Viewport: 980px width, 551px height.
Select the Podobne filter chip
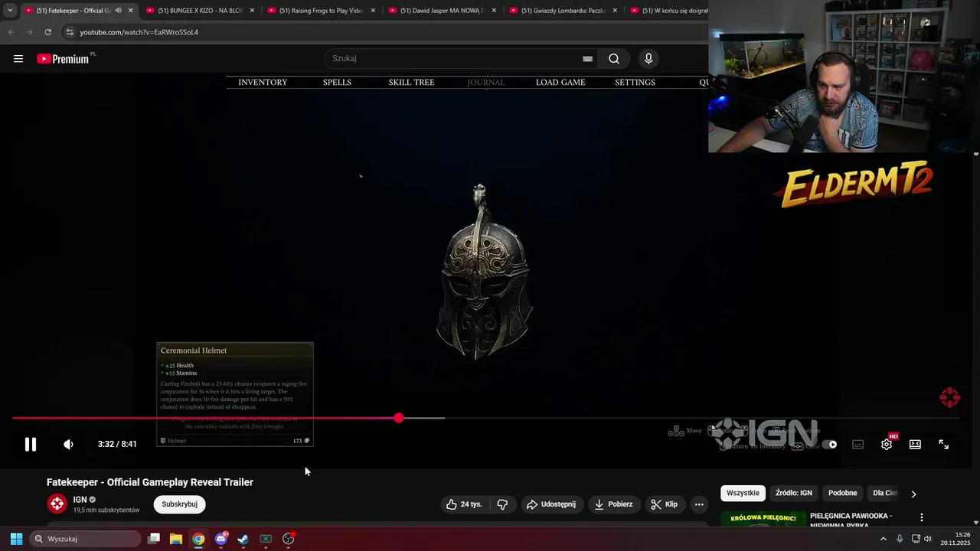pyautogui.click(x=842, y=493)
